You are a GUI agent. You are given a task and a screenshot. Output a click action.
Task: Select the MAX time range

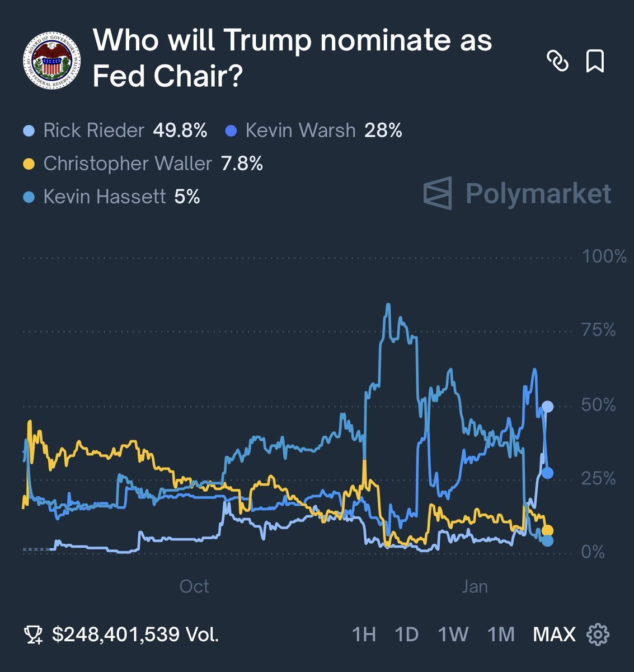click(554, 634)
